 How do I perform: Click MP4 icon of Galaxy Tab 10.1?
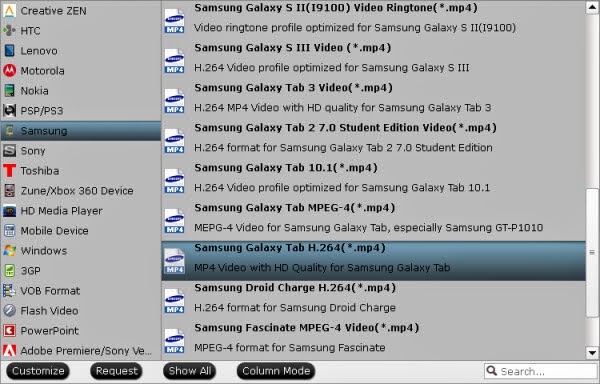point(174,181)
